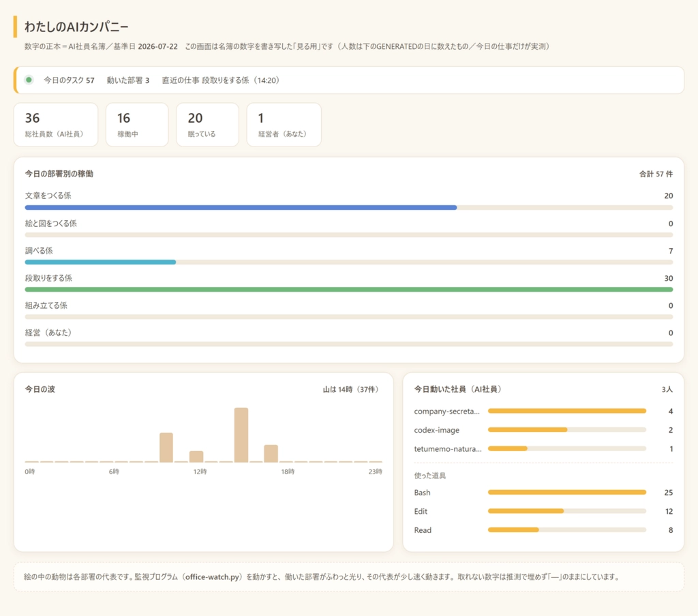Click the 9時 bar in 今日の波 chart
Viewport: 698px width, 616px height.
coord(166,447)
